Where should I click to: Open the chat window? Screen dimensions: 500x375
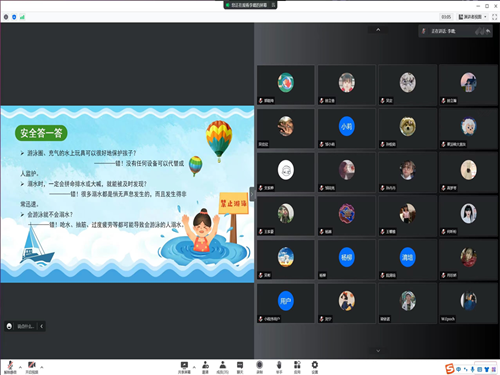pos(240,367)
